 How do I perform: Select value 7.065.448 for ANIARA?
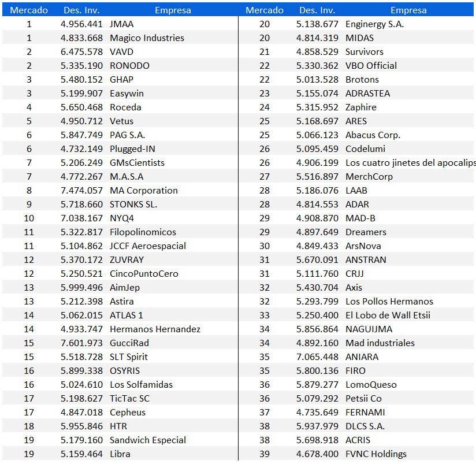(317, 357)
